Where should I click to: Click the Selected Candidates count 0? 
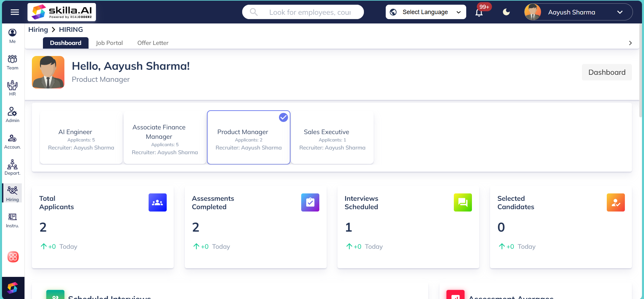[x=501, y=227]
